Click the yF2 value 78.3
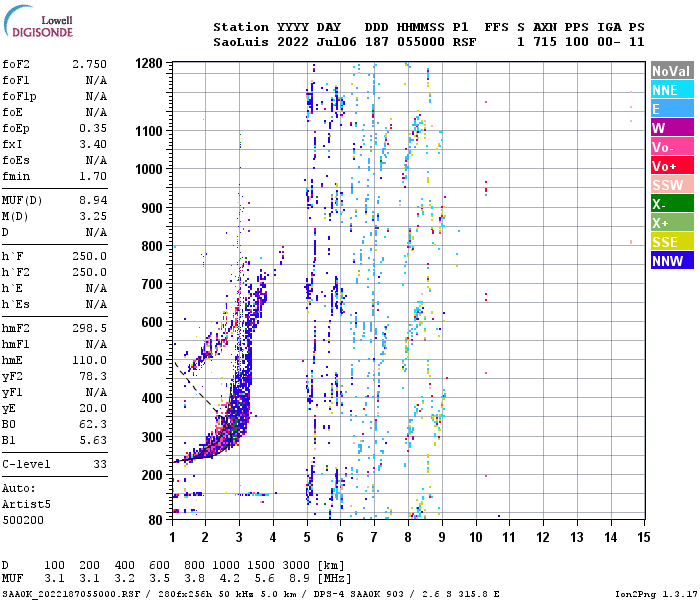700x600 pixels. click(x=93, y=376)
